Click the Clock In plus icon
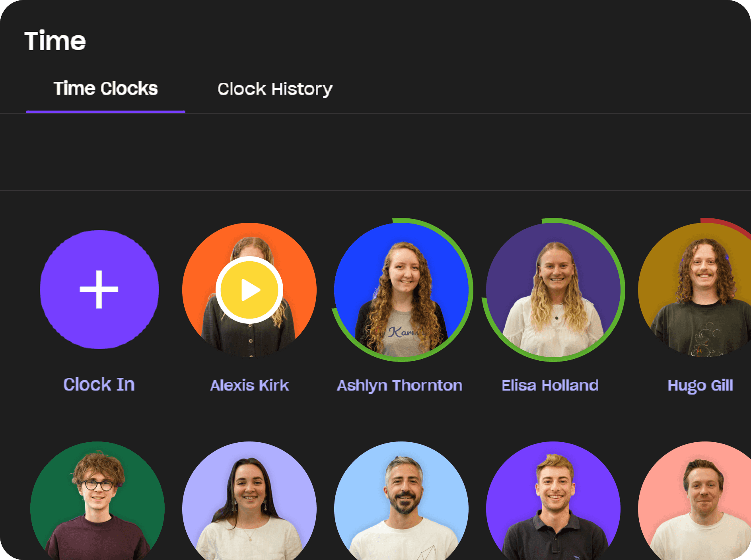 [99, 290]
